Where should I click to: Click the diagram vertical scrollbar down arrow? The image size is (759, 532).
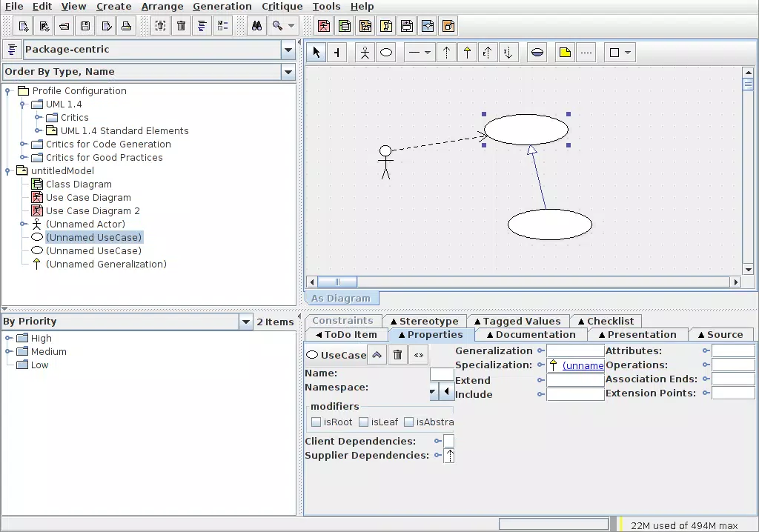tap(748, 270)
